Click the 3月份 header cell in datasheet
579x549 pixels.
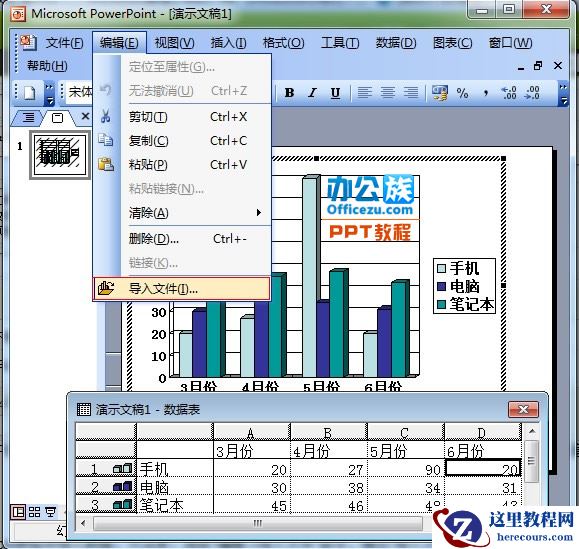point(252,450)
